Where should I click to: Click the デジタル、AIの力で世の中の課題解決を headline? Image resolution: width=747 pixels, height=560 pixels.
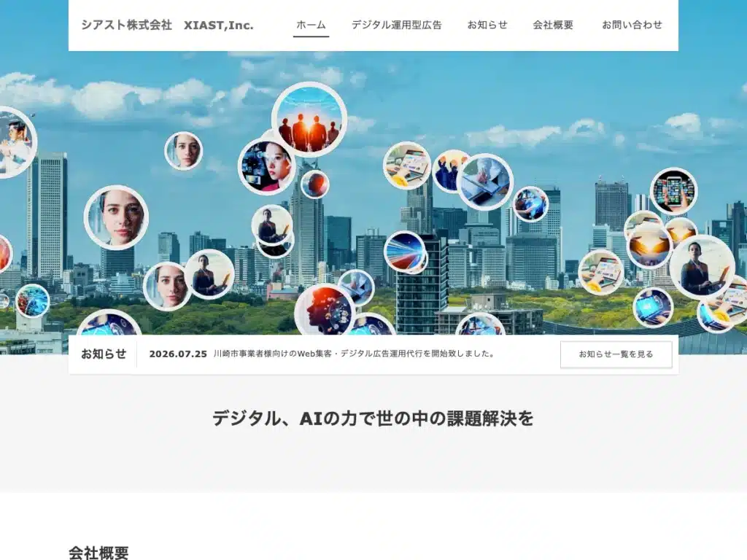[373, 419]
